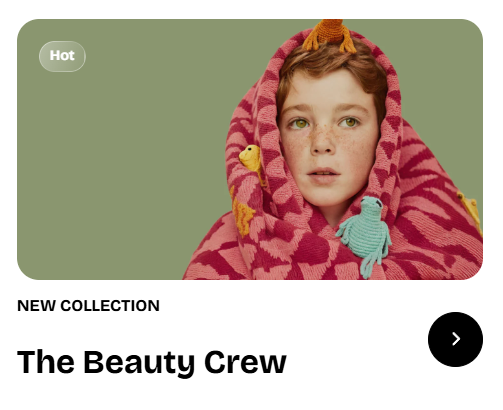503x410 pixels.
Task: Select the right chevron icon
Action: click(456, 339)
